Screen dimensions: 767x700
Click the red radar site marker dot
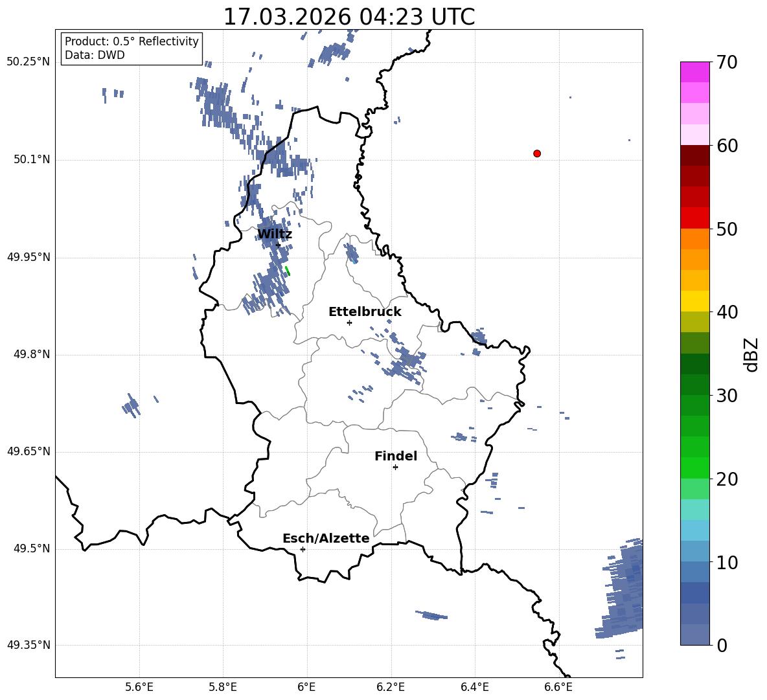tap(537, 153)
